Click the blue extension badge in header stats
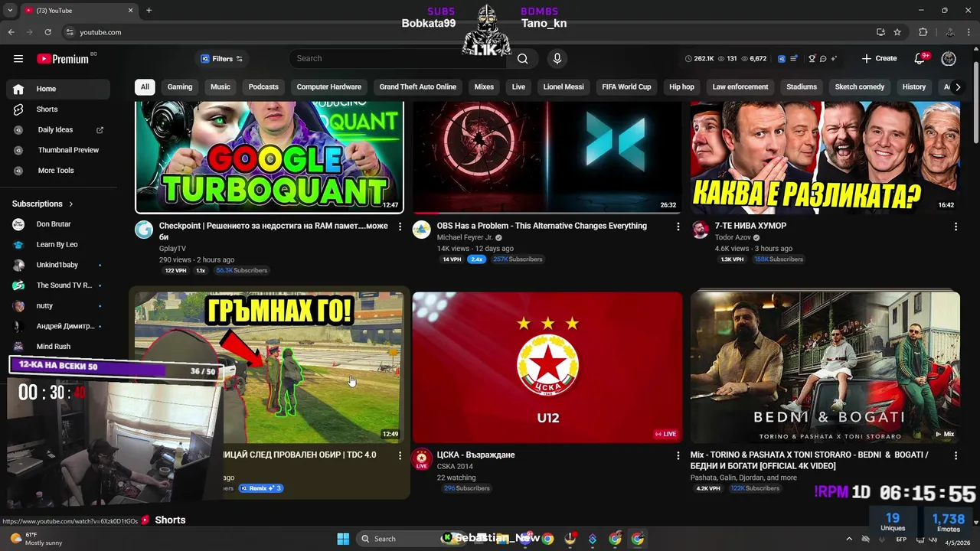The image size is (980, 551). 782,59
